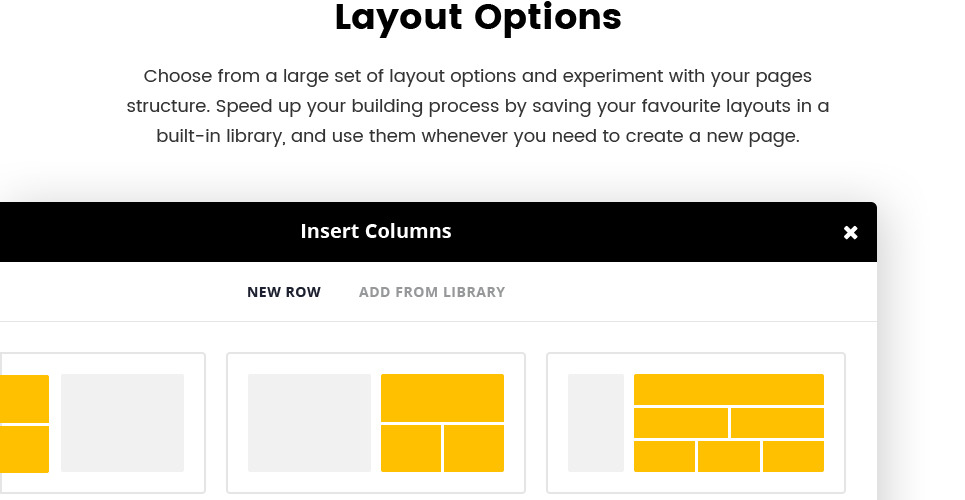Select left yellow block of right card's two-column row

680,422
